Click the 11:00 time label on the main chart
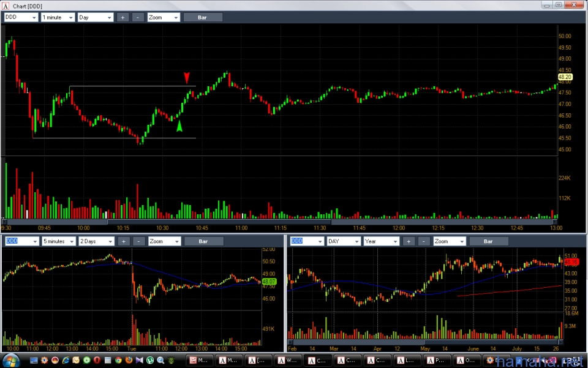 (x=241, y=228)
